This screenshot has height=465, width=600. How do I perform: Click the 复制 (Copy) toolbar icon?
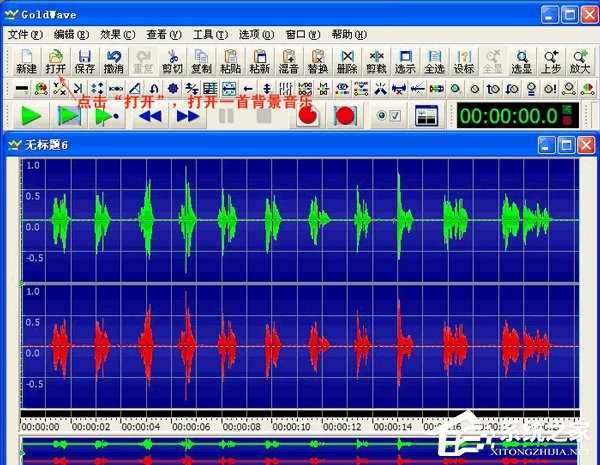click(x=201, y=61)
